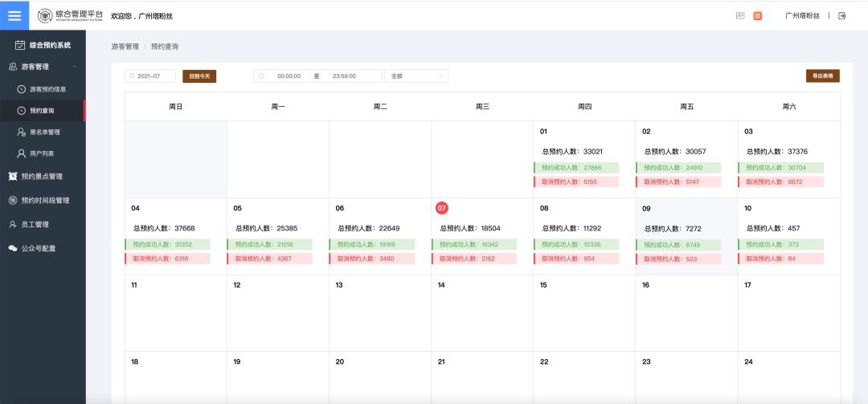Open 员工管理 menu
This screenshot has height=404, width=868.
coord(43,225)
